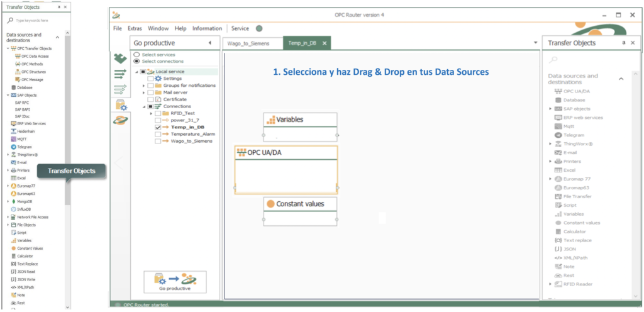This screenshot has height=312, width=644.
Task: Click the green puzzle plug-ins sidebar icon
Action: pyautogui.click(x=120, y=58)
